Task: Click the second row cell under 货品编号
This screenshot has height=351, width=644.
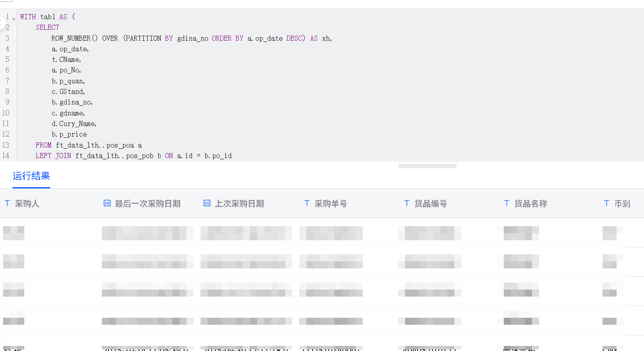Action: pos(430,261)
